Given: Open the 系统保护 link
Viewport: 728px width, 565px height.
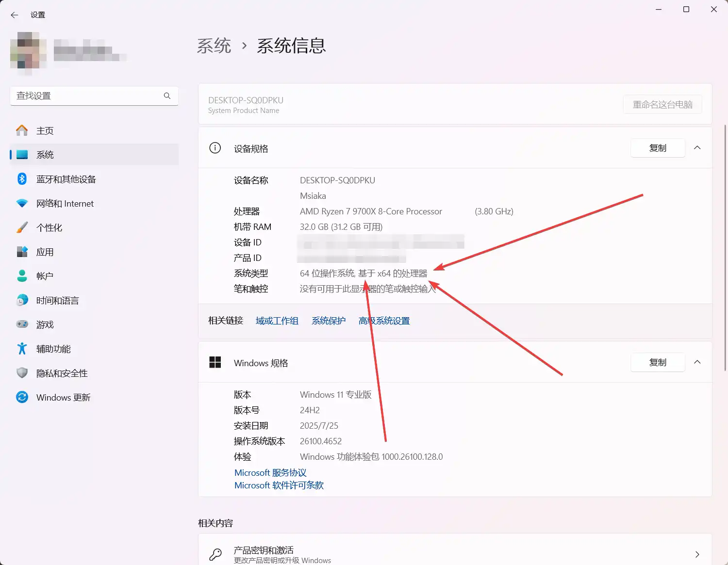Looking at the screenshot, I should (329, 321).
